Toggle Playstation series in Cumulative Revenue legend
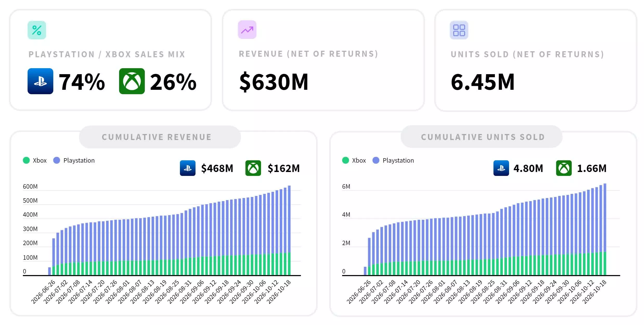The width and height of the screenshot is (644, 325). (74, 160)
